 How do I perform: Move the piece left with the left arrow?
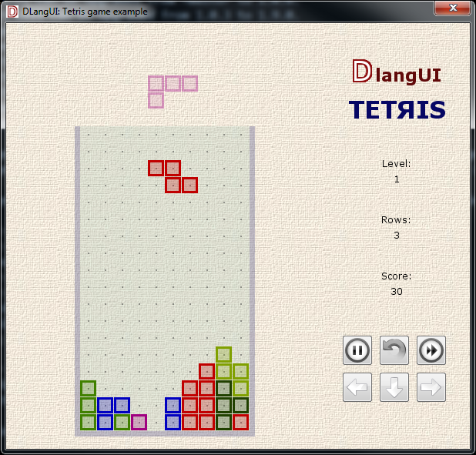[357, 387]
